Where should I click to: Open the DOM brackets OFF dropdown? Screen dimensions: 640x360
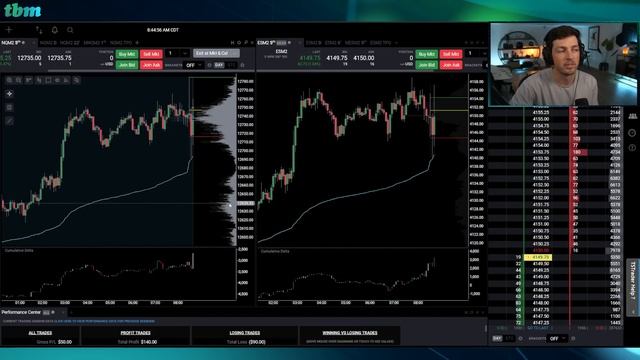point(557,338)
